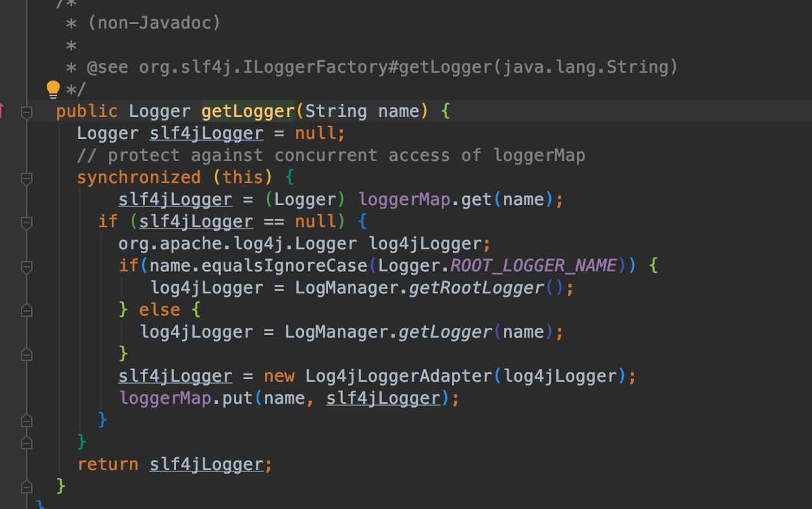Click fold end marker below LogManager.getLogger(name) line
This screenshot has height=509, width=812.
[27, 354]
